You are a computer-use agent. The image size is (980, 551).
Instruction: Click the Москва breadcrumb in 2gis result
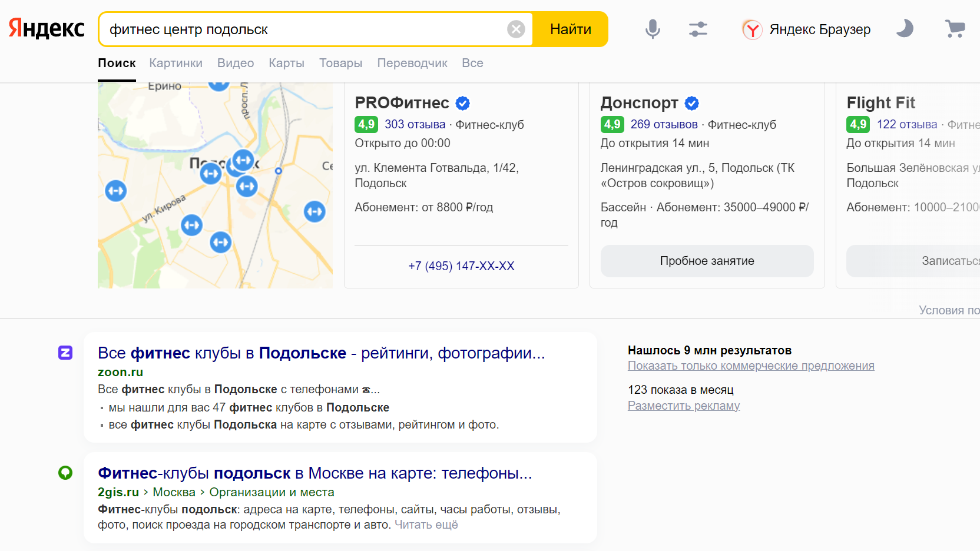174,492
